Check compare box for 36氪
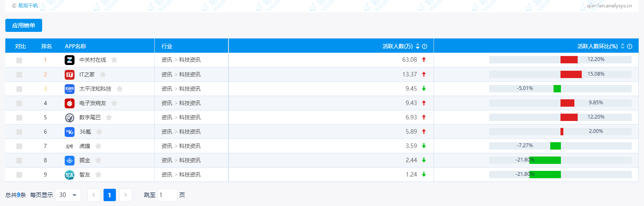The height and width of the screenshot is (206, 644). [19, 132]
